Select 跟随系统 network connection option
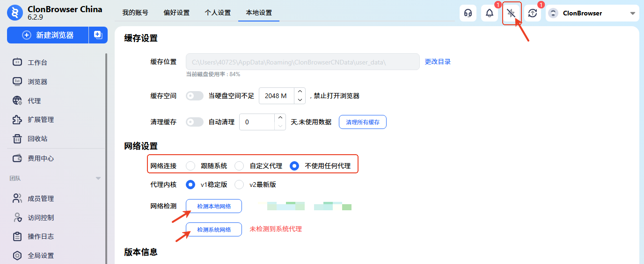 pos(190,165)
